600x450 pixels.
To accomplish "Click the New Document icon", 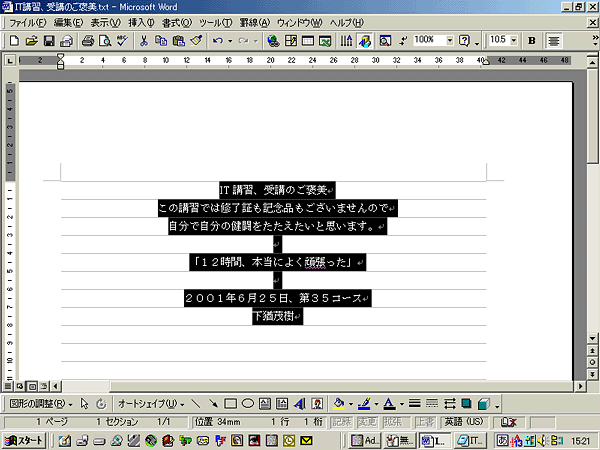I will [x=14, y=41].
